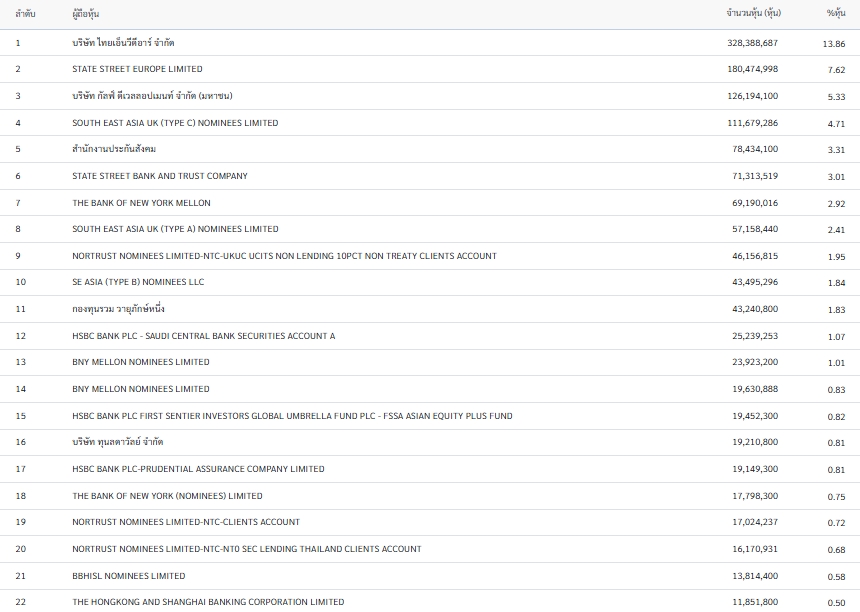This screenshot has height=612, width=860.
Task: Click share count 69,190,016
Action: pos(755,203)
